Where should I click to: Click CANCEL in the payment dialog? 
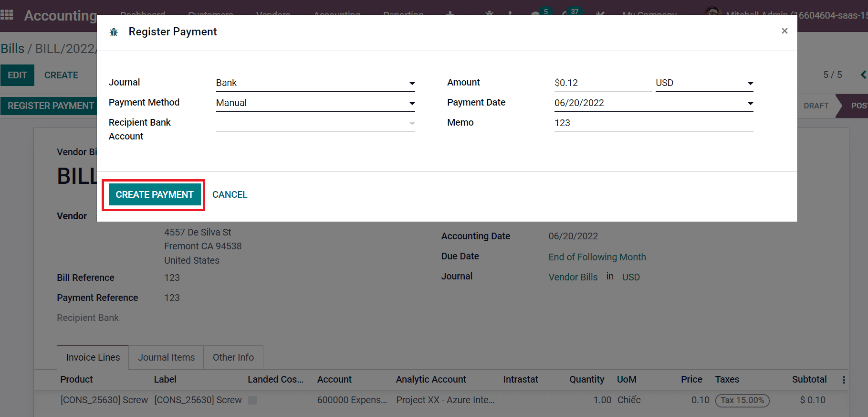tap(230, 195)
